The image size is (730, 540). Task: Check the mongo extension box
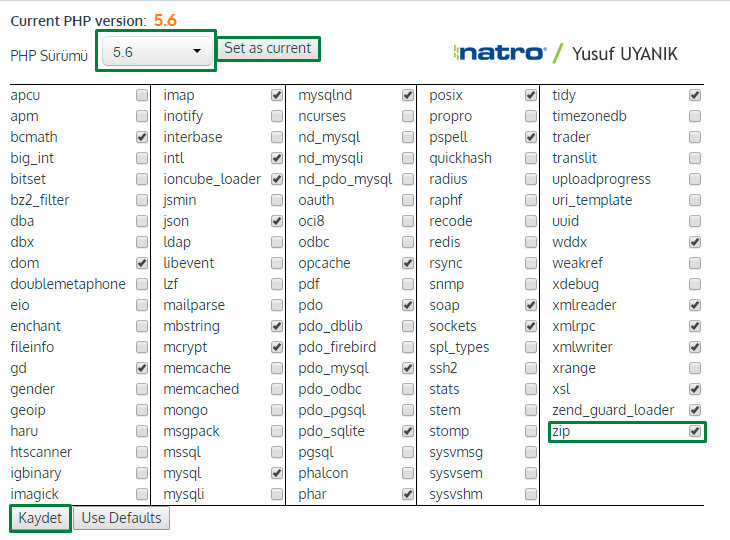pos(277,410)
